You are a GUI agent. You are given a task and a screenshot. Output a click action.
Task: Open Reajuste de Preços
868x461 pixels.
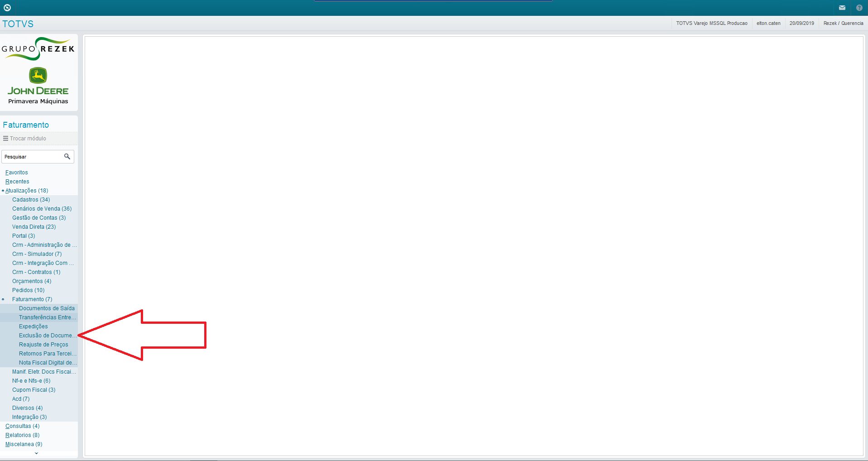43,345
